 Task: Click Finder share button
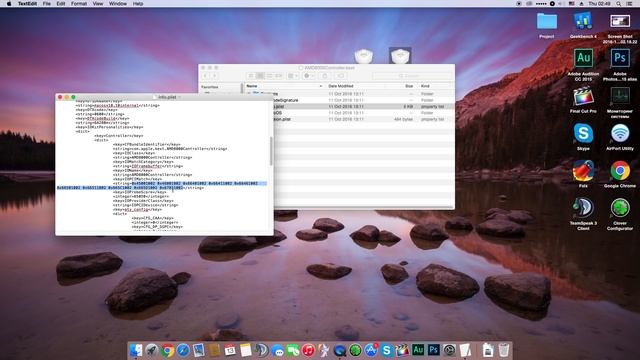[325, 76]
